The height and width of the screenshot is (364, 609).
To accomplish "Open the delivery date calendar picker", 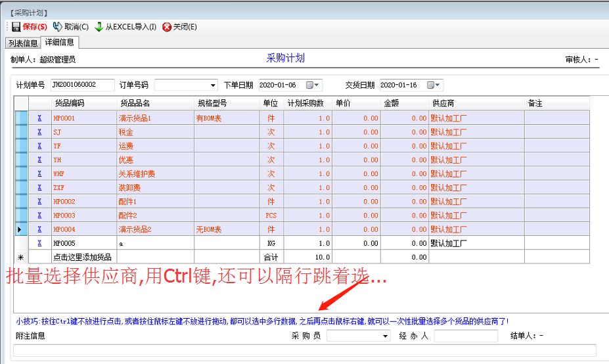I will (431, 85).
